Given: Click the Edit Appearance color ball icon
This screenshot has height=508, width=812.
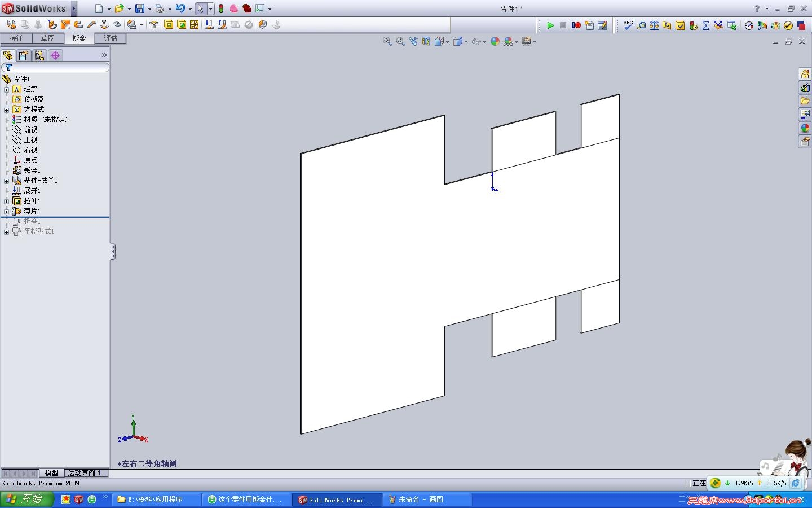Looking at the screenshot, I should click(x=495, y=41).
